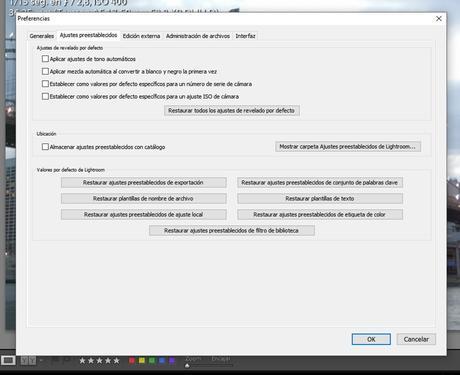This screenshot has height=375, width=460.
Task: Apply the blue color label
Action: click(162, 360)
